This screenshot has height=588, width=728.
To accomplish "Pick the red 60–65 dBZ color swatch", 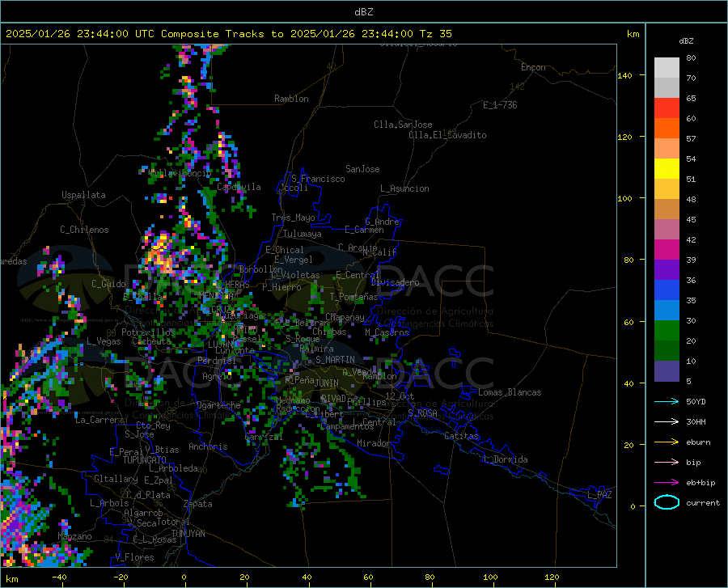I will [667, 108].
